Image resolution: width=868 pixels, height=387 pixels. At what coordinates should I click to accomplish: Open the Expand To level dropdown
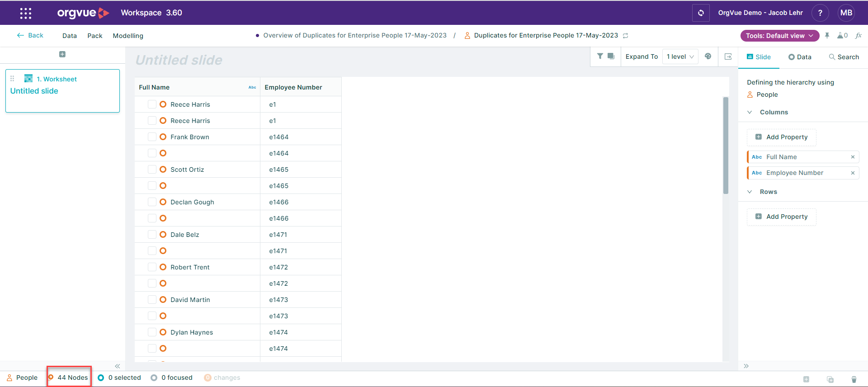(680, 57)
